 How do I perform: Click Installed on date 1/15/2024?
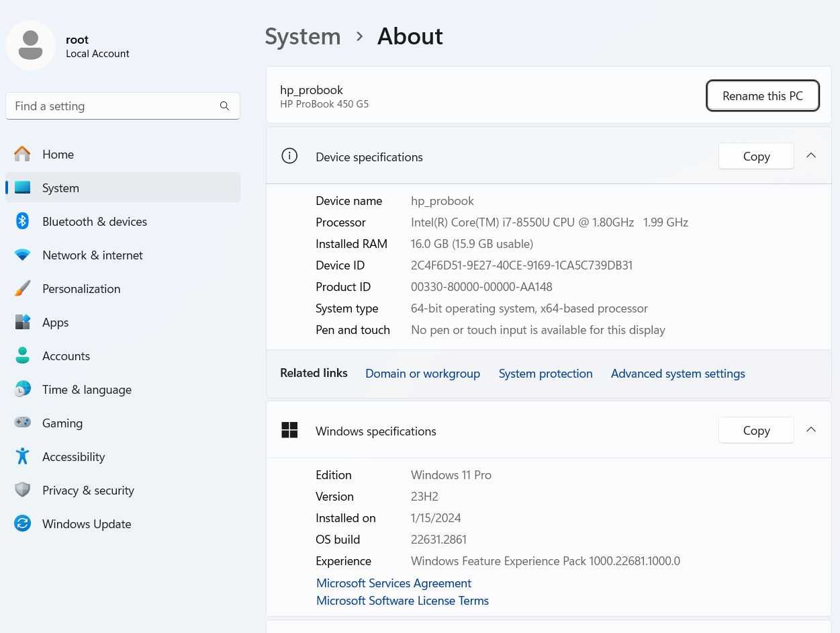point(436,518)
